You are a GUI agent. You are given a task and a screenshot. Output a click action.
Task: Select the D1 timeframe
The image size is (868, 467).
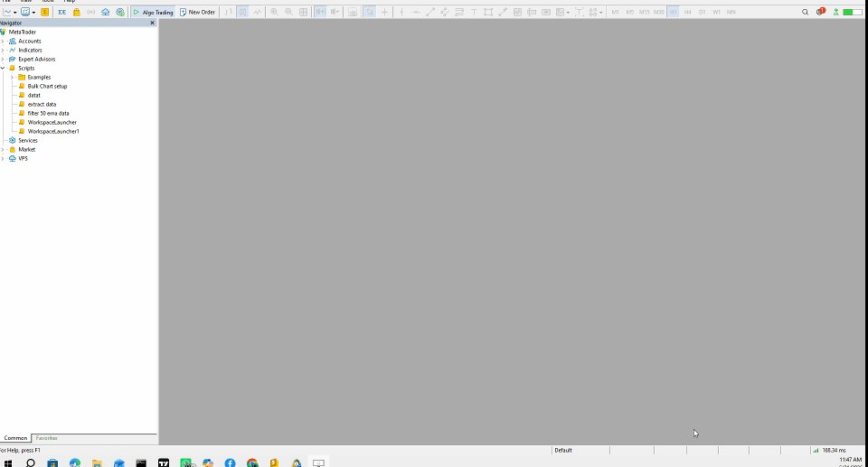[702, 12]
